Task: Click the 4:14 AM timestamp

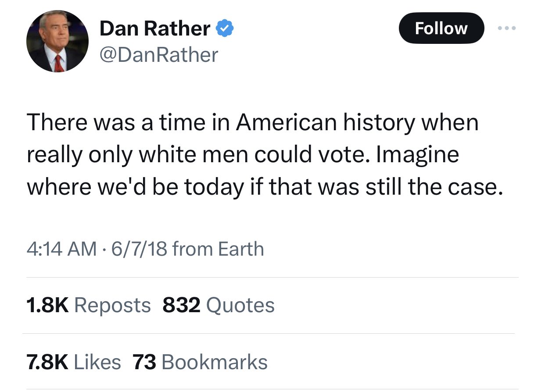Action: click(61, 249)
